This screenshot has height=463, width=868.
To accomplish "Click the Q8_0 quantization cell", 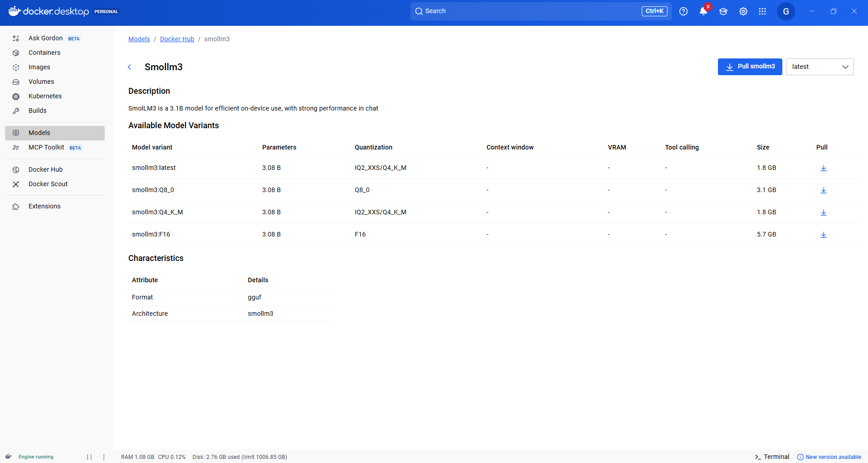I will (x=362, y=190).
